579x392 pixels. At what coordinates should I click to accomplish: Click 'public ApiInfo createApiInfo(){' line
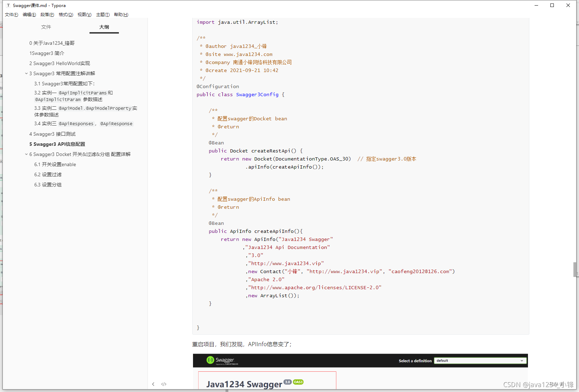tap(256, 231)
